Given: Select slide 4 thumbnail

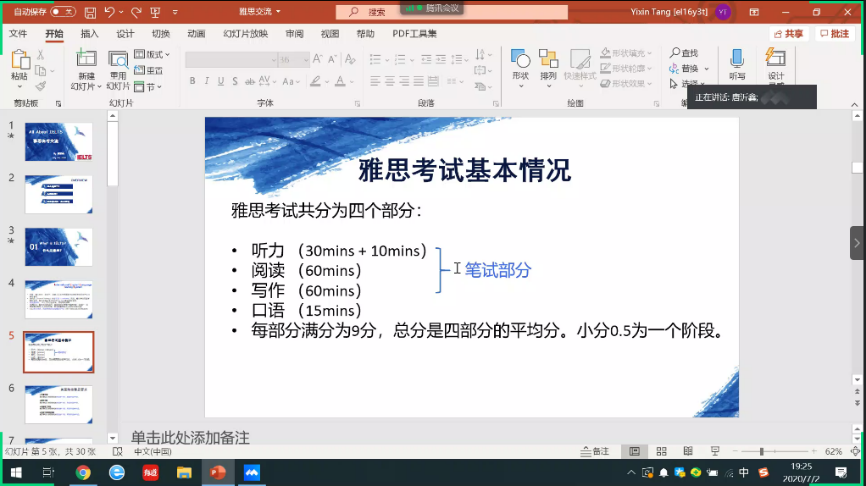Looking at the screenshot, I should pyautogui.click(x=59, y=299).
